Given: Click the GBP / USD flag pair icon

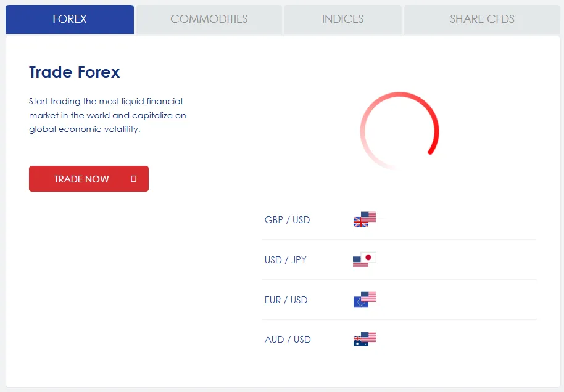Looking at the screenshot, I should coord(364,219).
